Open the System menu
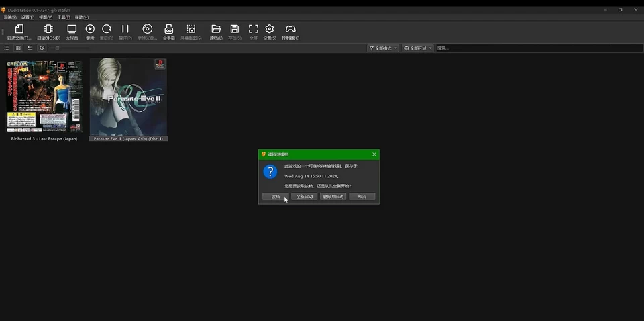Viewport: 644px width, 321px height. 10,17
